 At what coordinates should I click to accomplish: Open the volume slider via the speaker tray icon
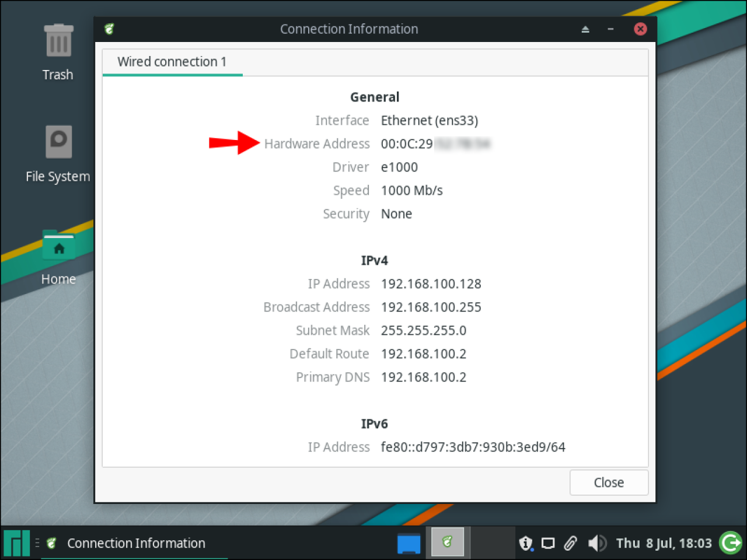[597, 542]
